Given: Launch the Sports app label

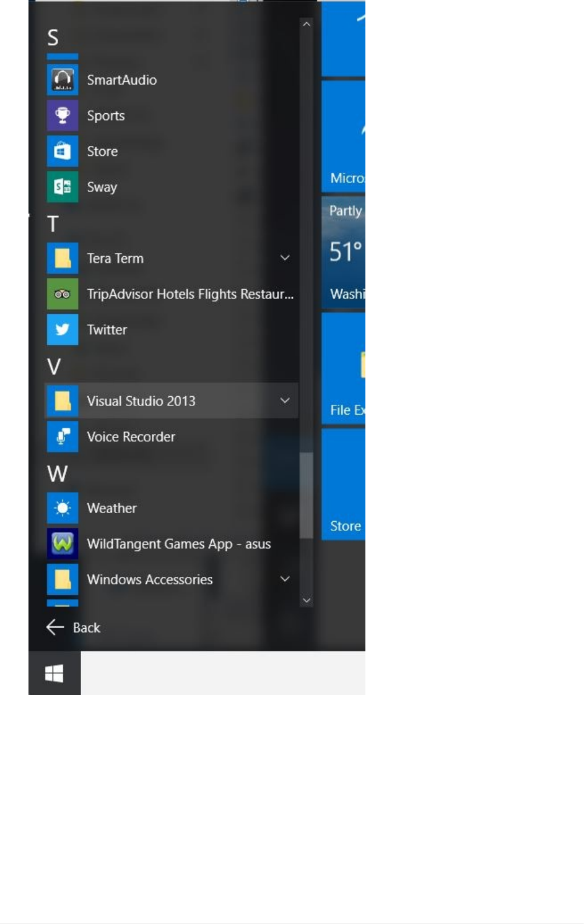Looking at the screenshot, I should tap(106, 116).
